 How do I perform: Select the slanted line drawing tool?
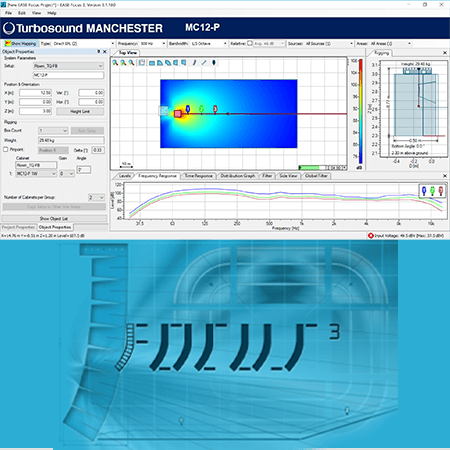(x=194, y=63)
